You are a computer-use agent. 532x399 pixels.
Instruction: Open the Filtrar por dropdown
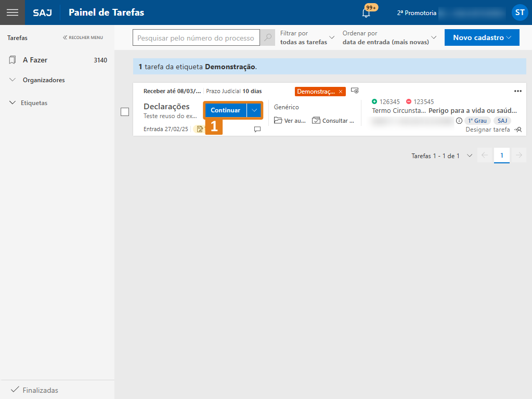[307, 37]
